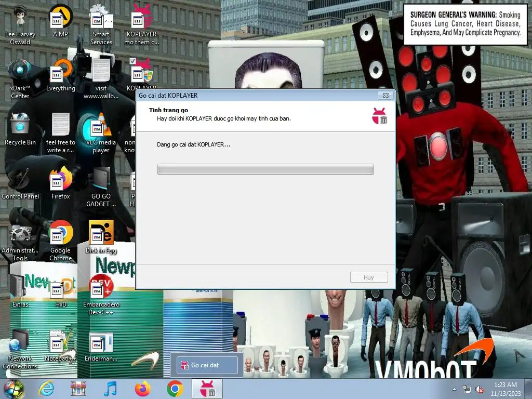This screenshot has width=532, height=399.
Task: Launch the Everything search shortcut
Action: [60, 76]
